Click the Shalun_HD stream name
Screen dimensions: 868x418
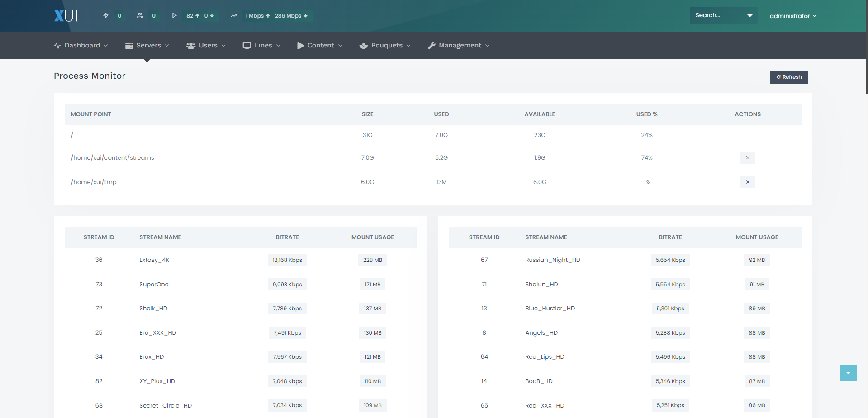coord(541,285)
